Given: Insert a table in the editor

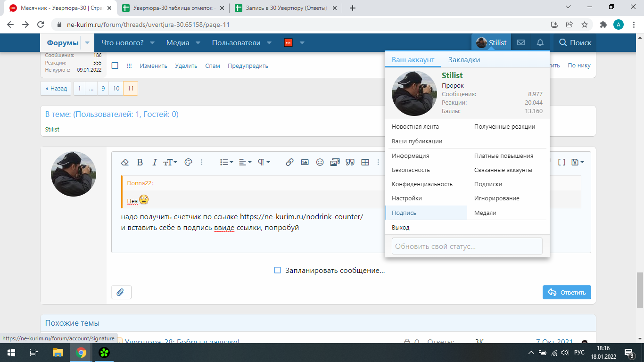Looking at the screenshot, I should point(365,162).
